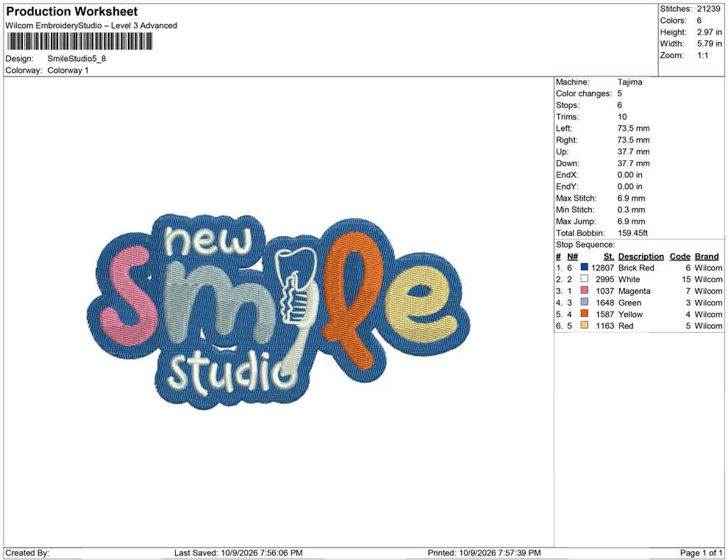Image resolution: width=728 pixels, height=560 pixels.
Task: Click the 'Color changes:' label
Action: (584, 94)
